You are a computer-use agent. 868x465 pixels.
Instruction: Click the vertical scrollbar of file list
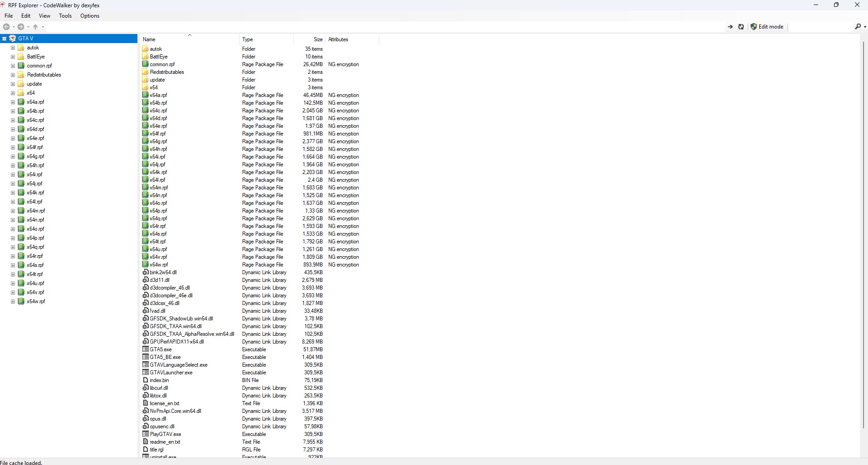coord(863,236)
